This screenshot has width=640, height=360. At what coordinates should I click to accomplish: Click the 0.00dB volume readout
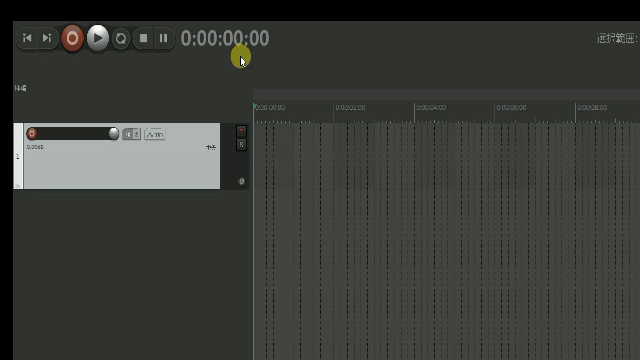35,147
